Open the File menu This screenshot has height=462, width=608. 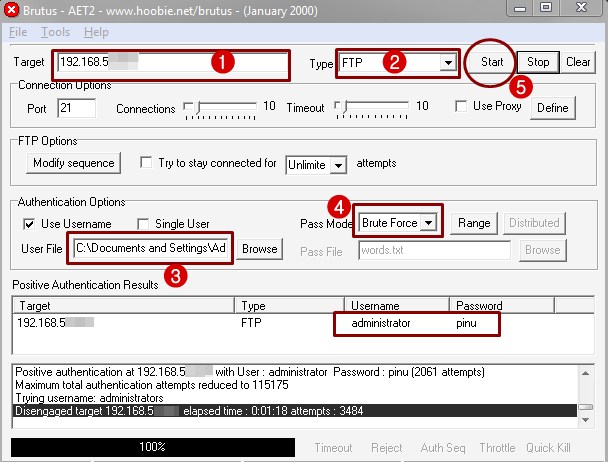(x=18, y=32)
